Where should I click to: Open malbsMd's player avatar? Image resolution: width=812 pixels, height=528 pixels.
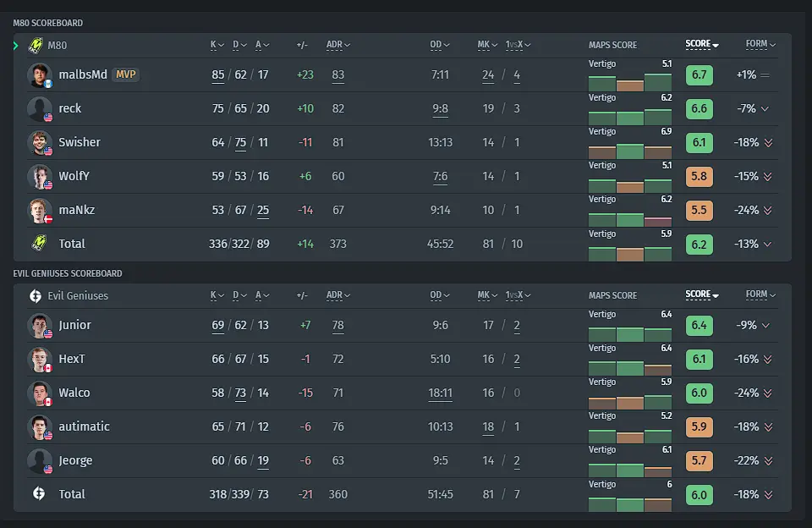click(x=40, y=75)
